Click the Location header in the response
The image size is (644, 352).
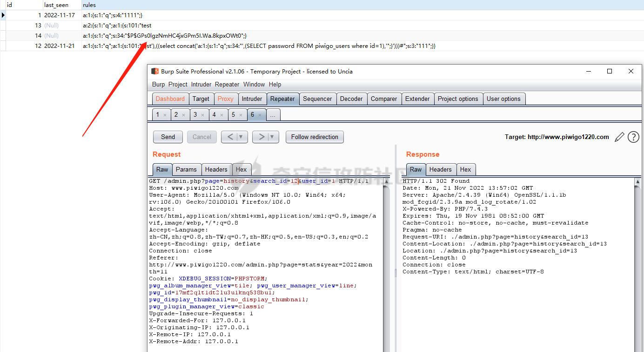(x=490, y=251)
